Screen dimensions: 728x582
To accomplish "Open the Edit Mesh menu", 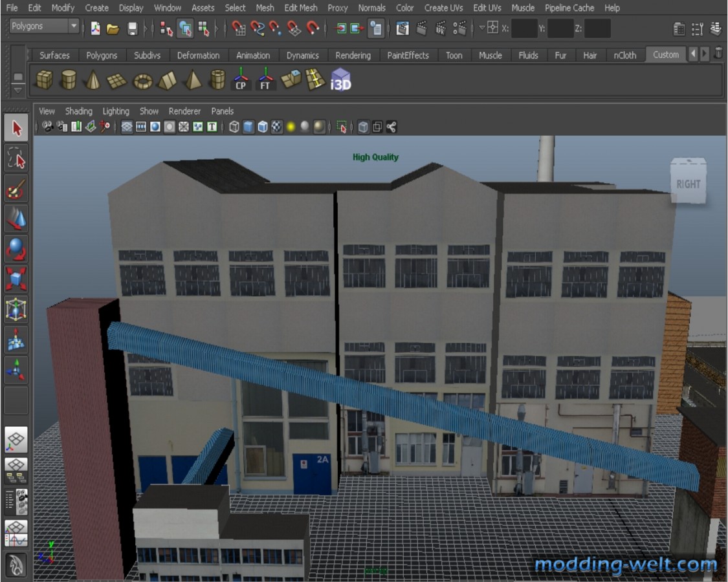I will tap(300, 8).
